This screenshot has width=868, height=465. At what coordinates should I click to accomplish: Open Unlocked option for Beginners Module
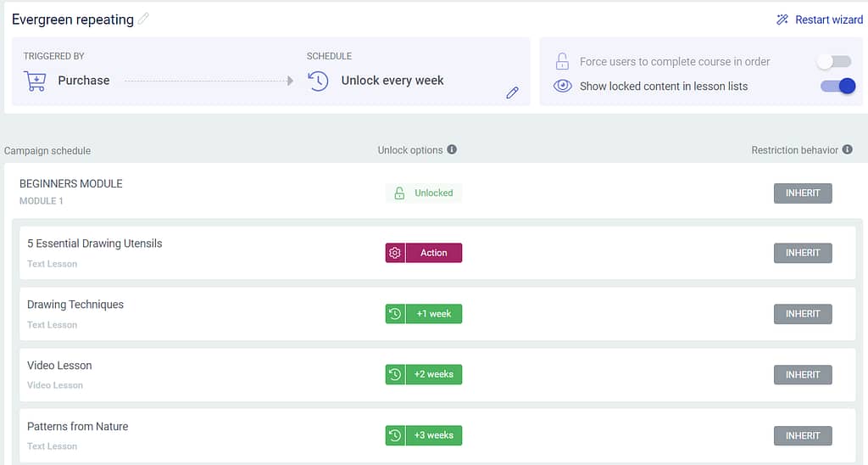point(424,193)
